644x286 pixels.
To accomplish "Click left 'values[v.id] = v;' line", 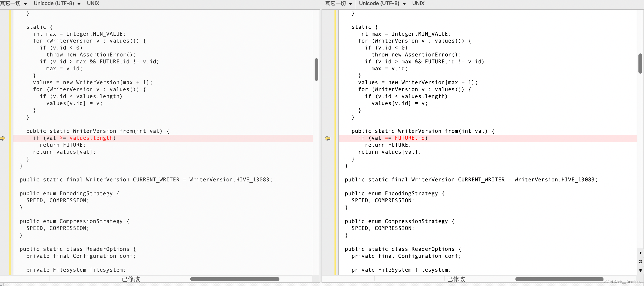I will click(x=74, y=103).
